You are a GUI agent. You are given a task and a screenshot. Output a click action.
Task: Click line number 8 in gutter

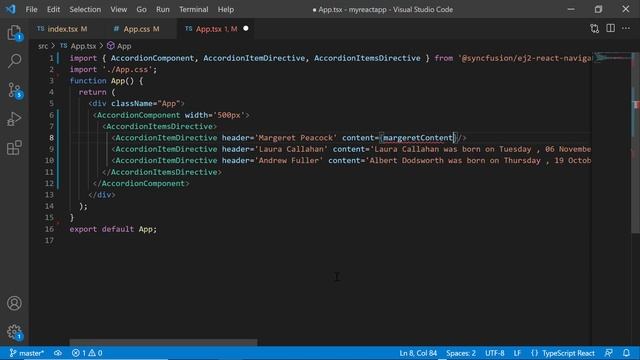(x=51, y=138)
